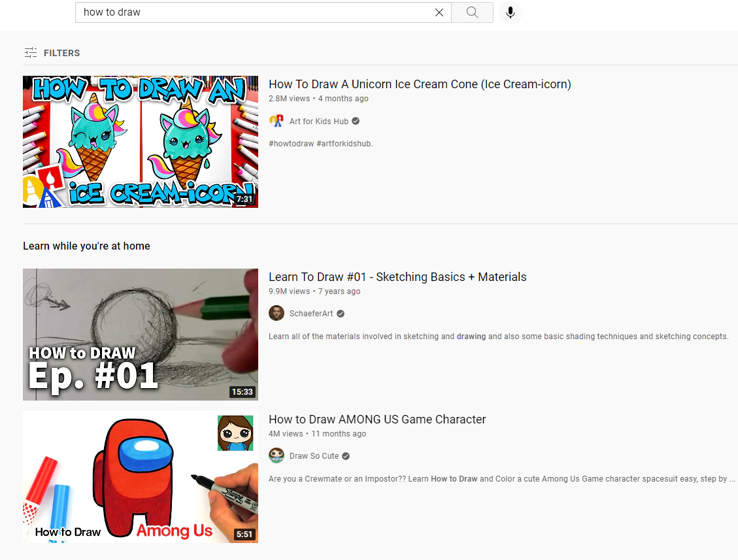Open the Learn To Draw #01 video thumbnail
The height and width of the screenshot is (560, 738).
coord(141,335)
